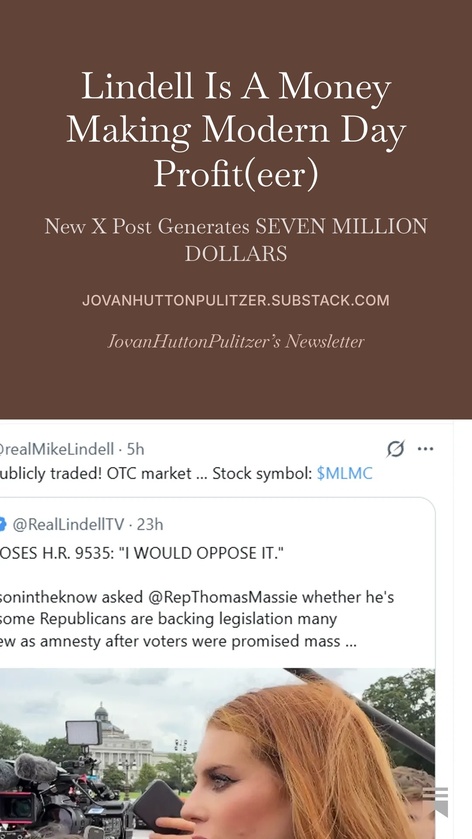Click the blue verified badge beside @RealLindellTV
Image resolution: width=472 pixels, height=839 pixels.
[x=3, y=524]
